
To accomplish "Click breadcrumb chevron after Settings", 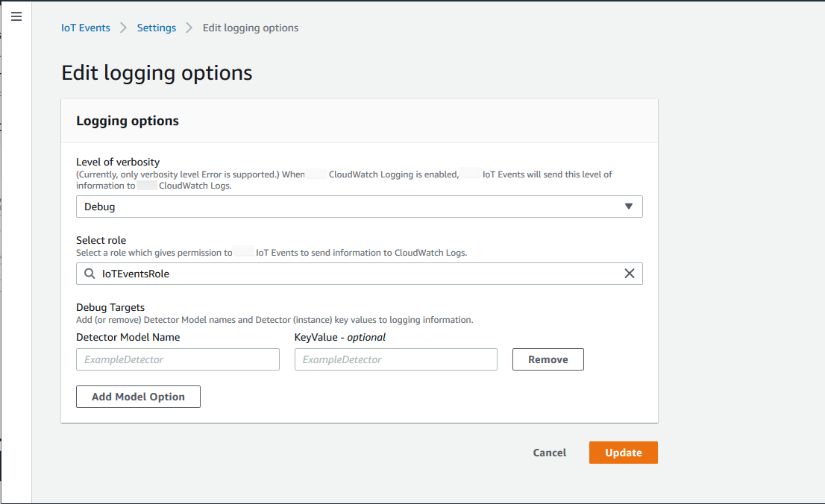I will tap(189, 28).
